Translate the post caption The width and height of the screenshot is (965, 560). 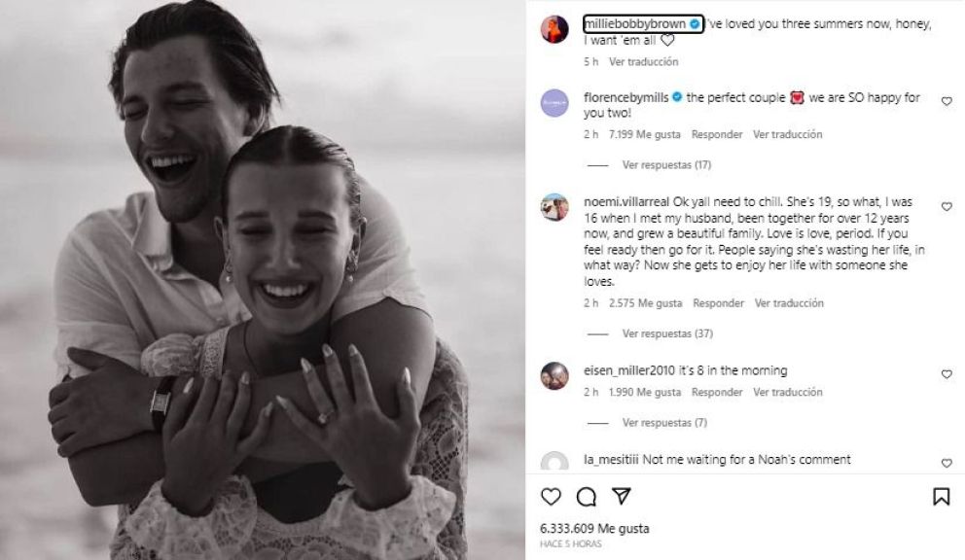pos(643,61)
